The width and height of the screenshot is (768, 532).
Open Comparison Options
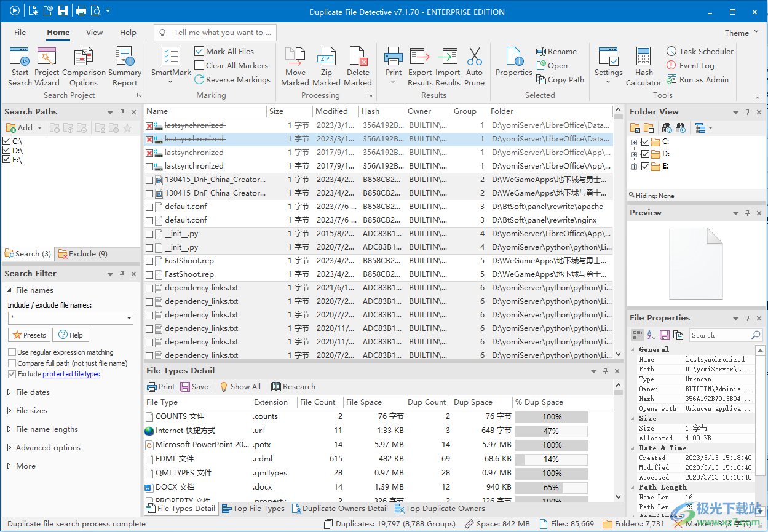tap(84, 66)
